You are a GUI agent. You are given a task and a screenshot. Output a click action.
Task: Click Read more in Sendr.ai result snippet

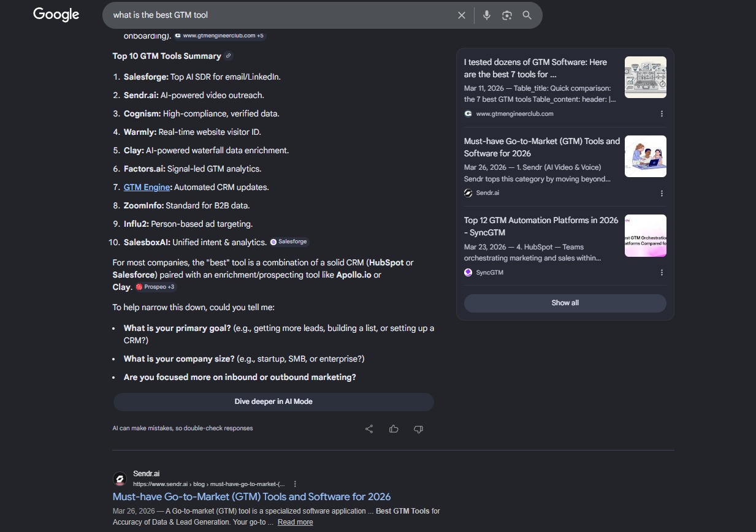(x=295, y=522)
